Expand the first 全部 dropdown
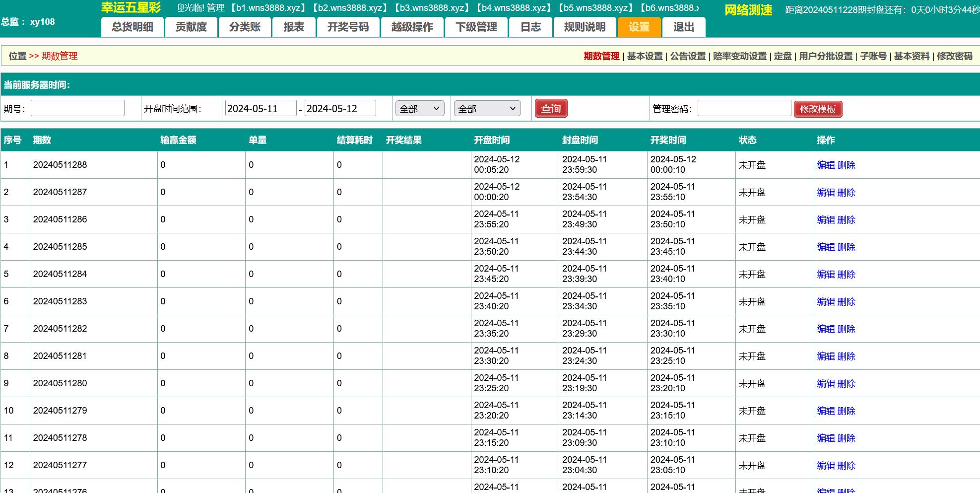 (x=420, y=109)
